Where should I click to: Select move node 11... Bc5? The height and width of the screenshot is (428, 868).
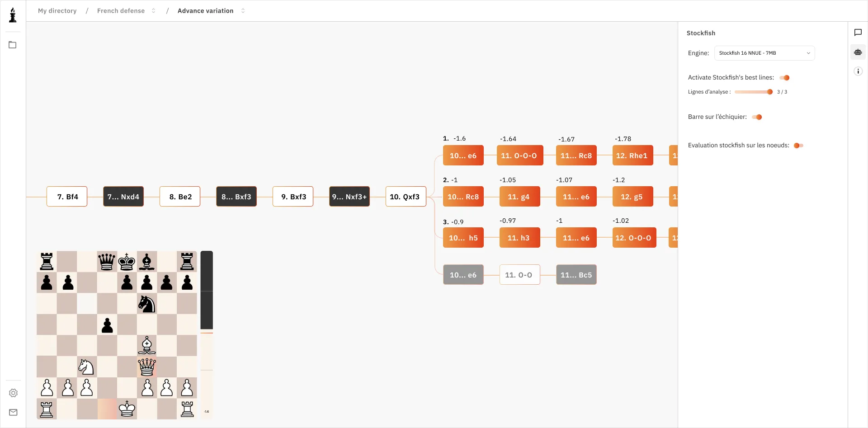tap(576, 275)
